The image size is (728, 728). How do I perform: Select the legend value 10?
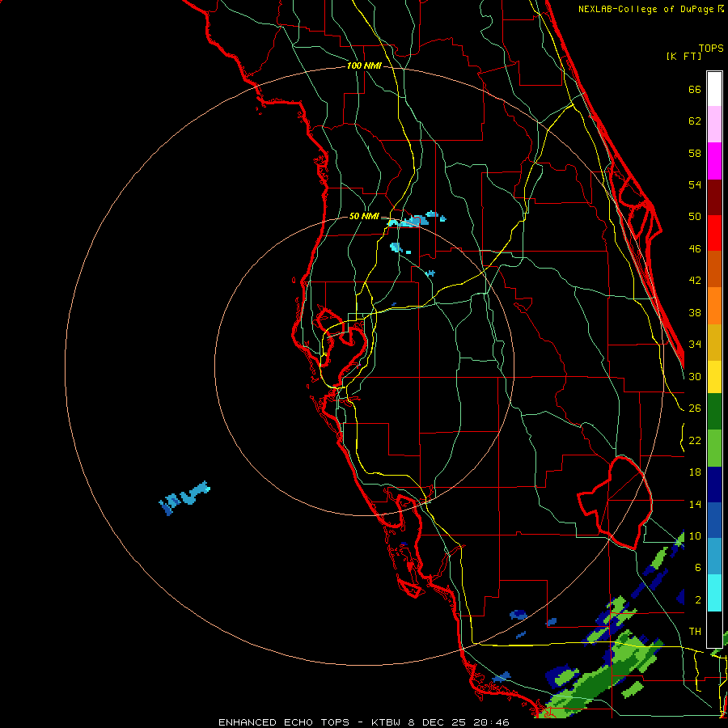(695, 536)
